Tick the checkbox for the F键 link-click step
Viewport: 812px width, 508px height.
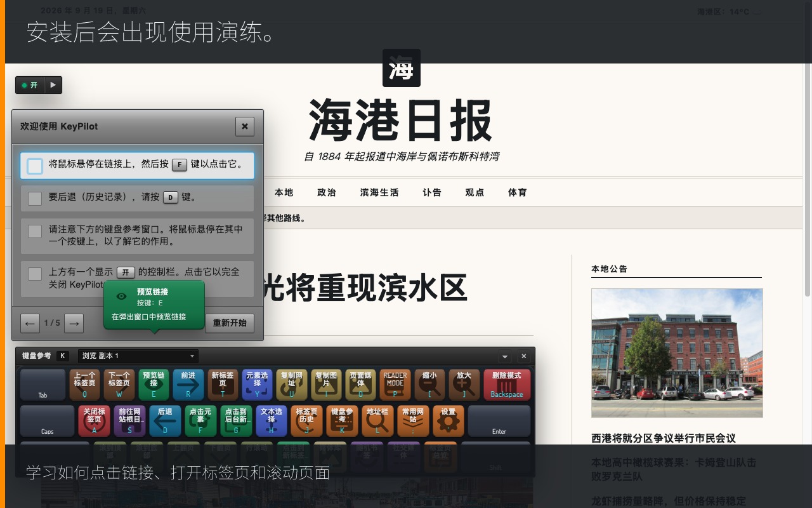tap(35, 166)
